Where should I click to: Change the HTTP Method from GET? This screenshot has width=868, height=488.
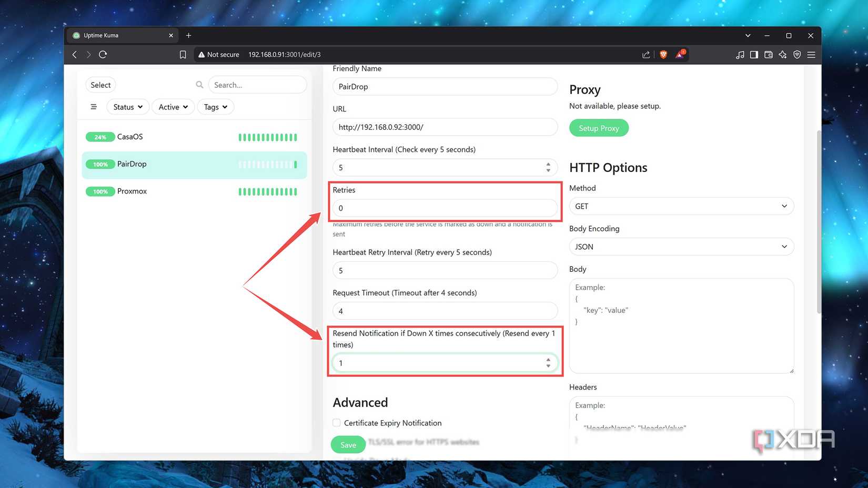coord(681,206)
